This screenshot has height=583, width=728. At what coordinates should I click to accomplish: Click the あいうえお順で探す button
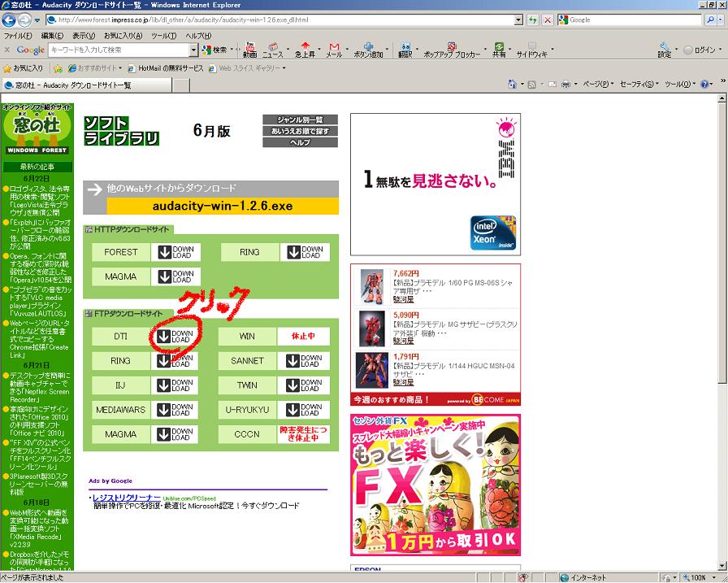300,131
